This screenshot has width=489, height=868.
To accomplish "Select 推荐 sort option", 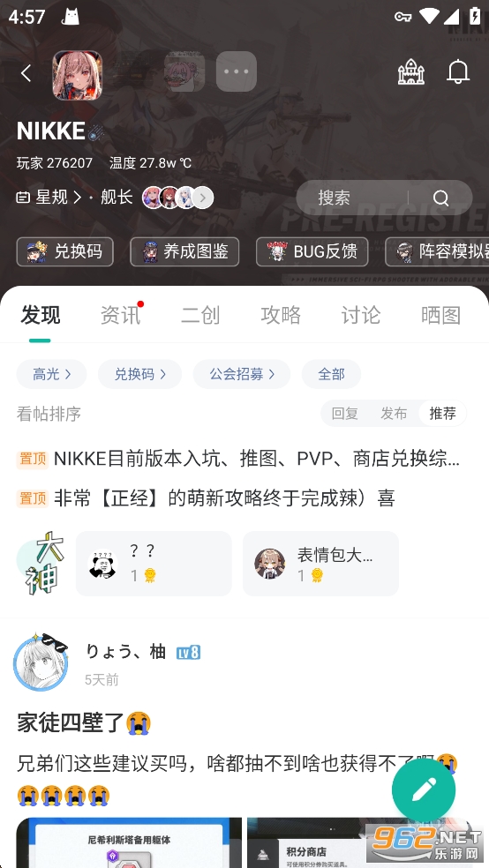I will pos(442,414).
